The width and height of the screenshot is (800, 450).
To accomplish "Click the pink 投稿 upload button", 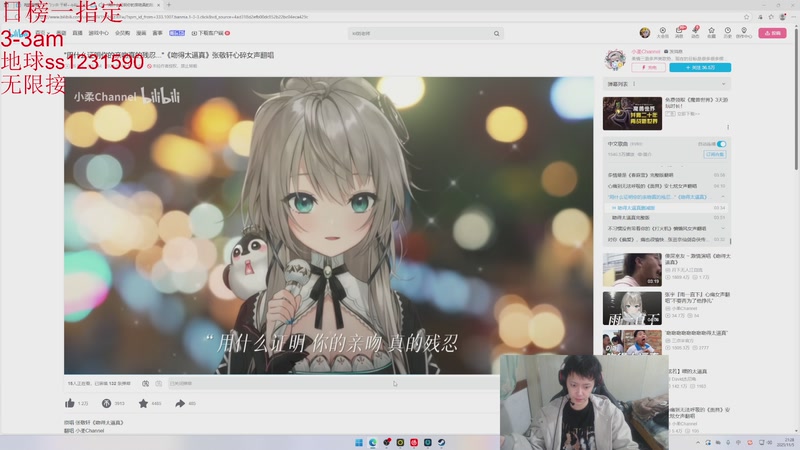I will coord(772,33).
